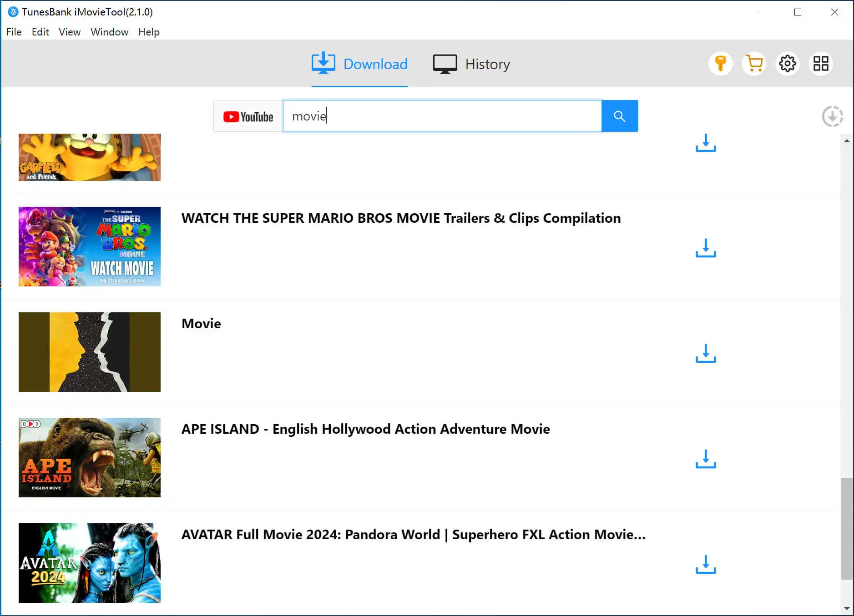Click the results scrollbar thumb
This screenshot has height=616, width=854.
847,529
